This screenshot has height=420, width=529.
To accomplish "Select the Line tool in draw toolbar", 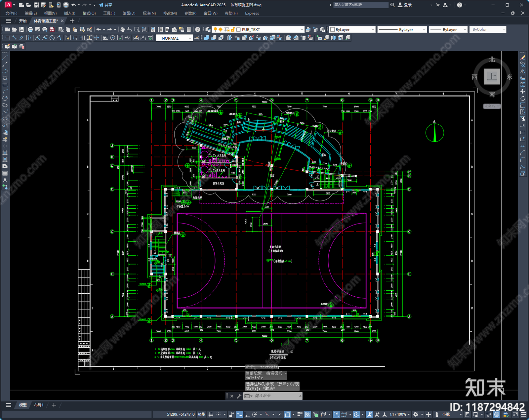I will coord(5,58).
